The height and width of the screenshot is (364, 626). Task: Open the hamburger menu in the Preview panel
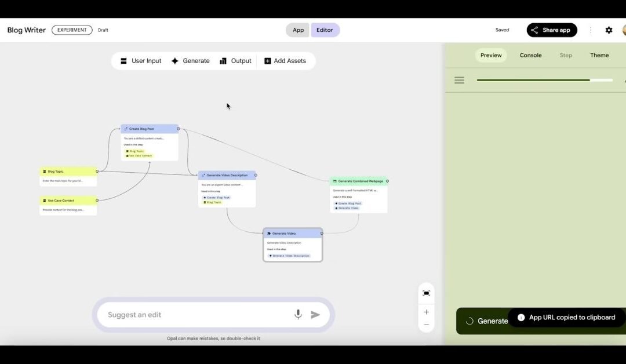tap(459, 80)
